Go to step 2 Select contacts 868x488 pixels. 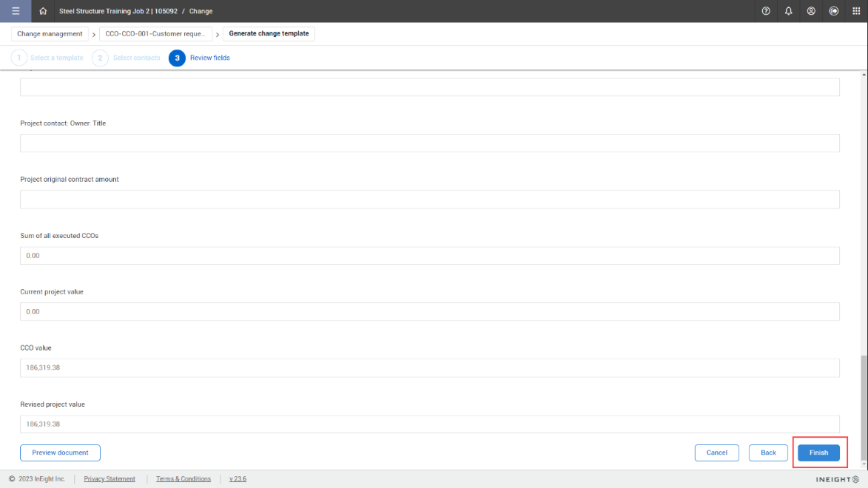pyautogui.click(x=100, y=58)
